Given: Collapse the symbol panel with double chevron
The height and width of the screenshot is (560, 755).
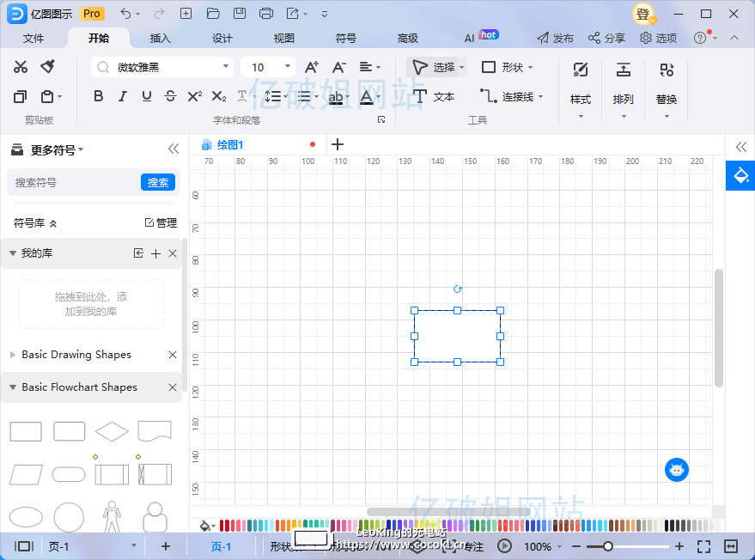Looking at the screenshot, I should (x=174, y=149).
